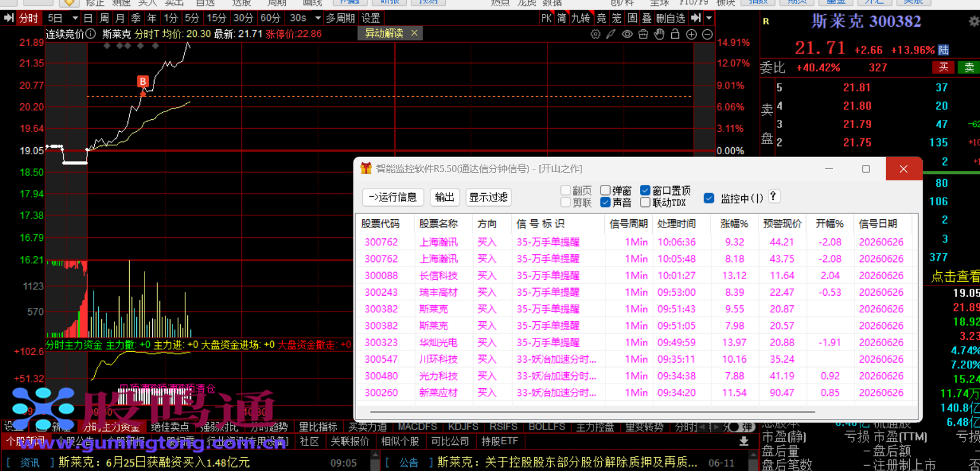This screenshot has height=471, width=980.
Task: Click the 显示过滤 button
Action: [x=488, y=197]
